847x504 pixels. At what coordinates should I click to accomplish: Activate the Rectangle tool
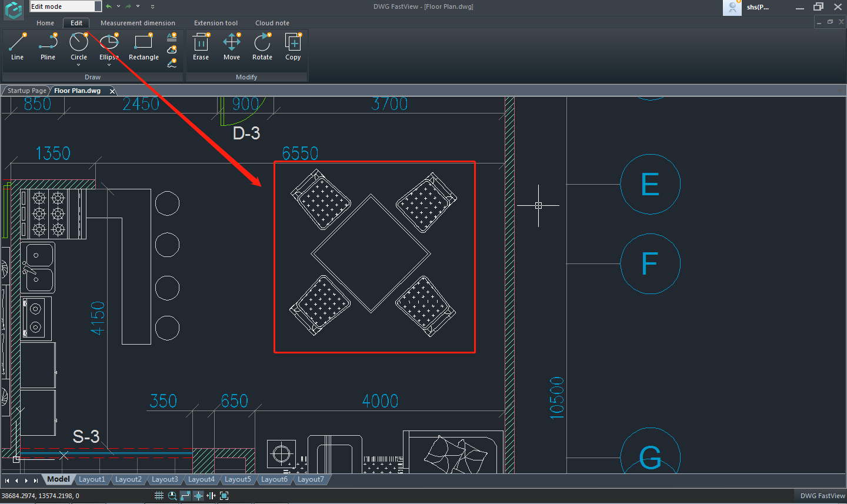pyautogui.click(x=144, y=47)
